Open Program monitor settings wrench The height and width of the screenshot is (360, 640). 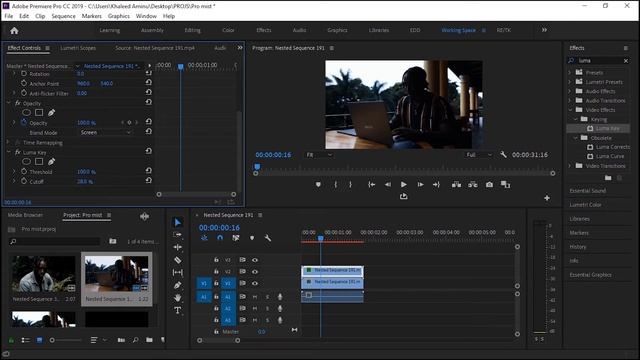pyautogui.click(x=503, y=155)
